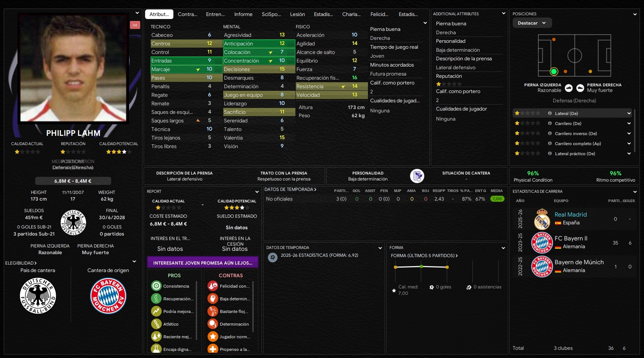
Task: Click the small national team crest beside Sueldos
Action: click(x=73, y=222)
